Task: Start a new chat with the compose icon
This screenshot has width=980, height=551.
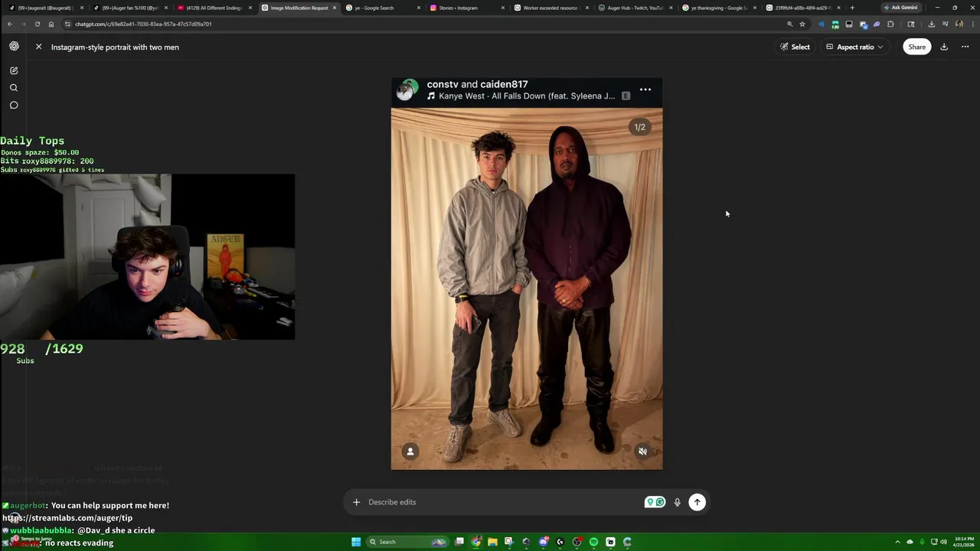Action: tap(14, 70)
